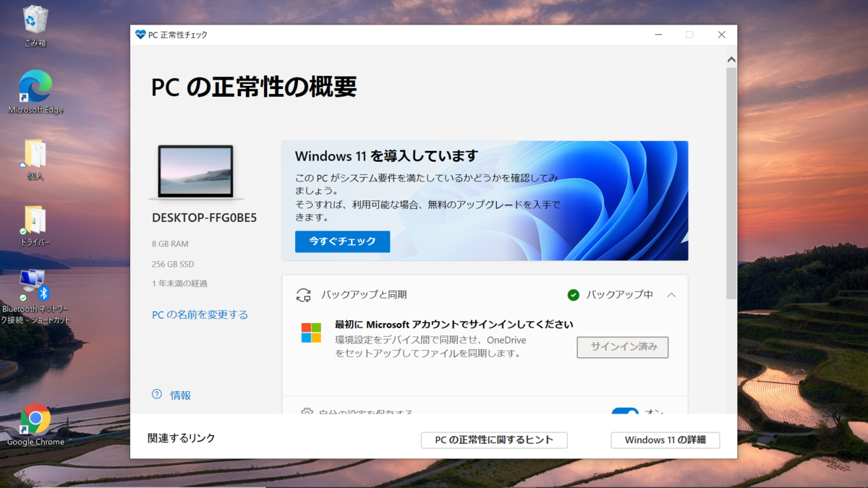
Task: Click the PC の名前を変更する link
Action: click(200, 314)
